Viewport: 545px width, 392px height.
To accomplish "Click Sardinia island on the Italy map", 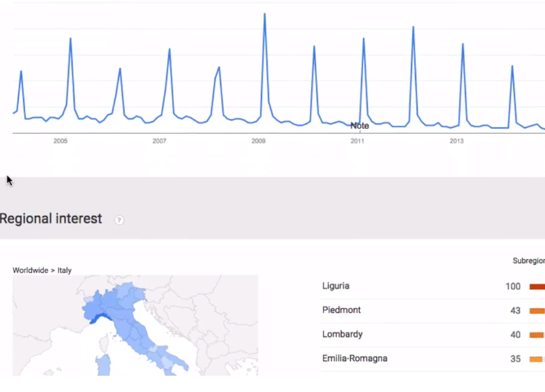I will tap(104, 364).
